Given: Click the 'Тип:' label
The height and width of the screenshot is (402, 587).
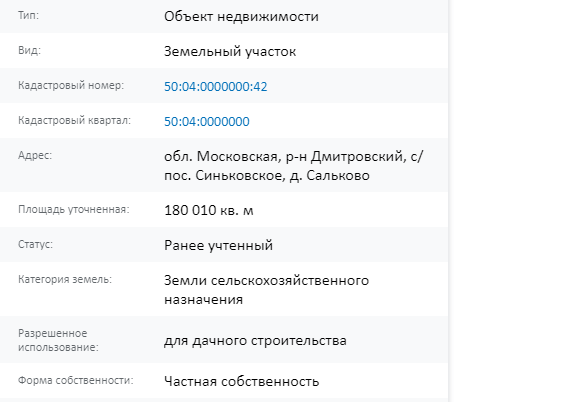Looking at the screenshot, I should coord(28,16).
